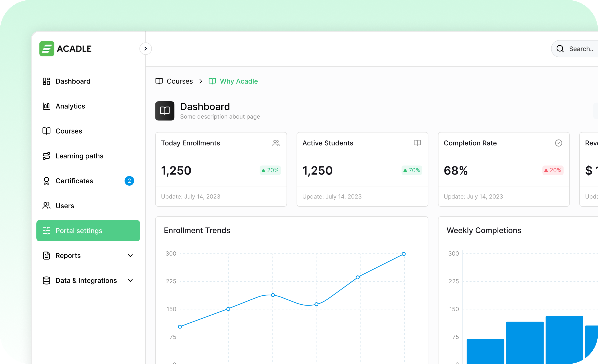The width and height of the screenshot is (598, 364).
Task: Click 'Some description about page' text
Action: [x=220, y=117]
